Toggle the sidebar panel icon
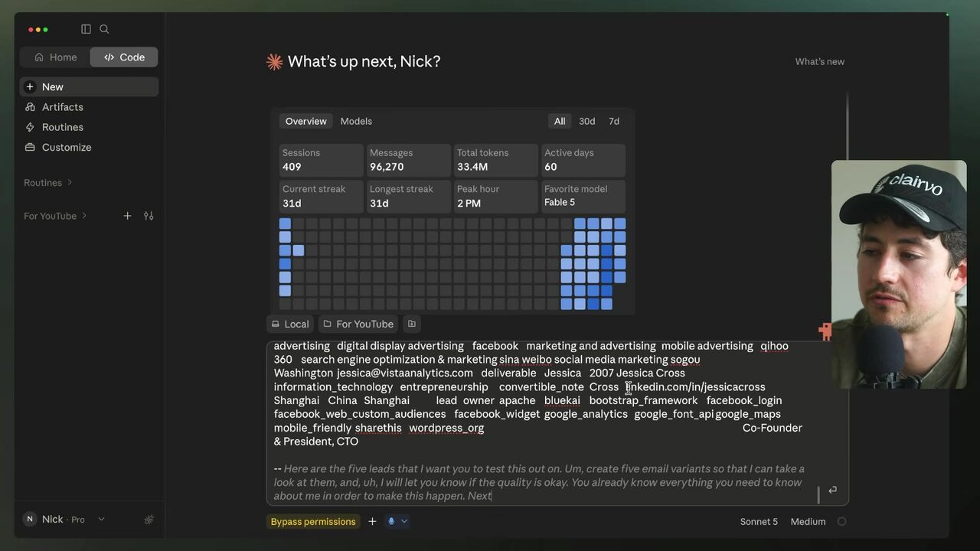Screen dimensions: 980x551 [86, 29]
